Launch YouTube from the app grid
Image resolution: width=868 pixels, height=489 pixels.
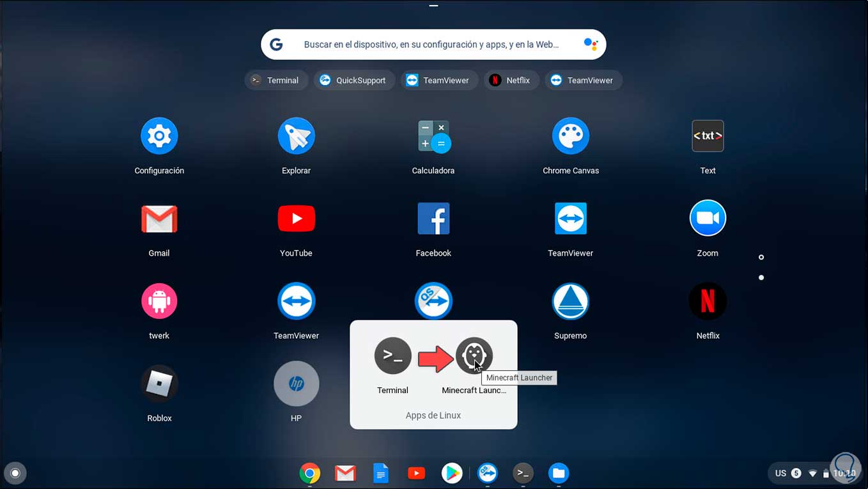click(x=297, y=219)
